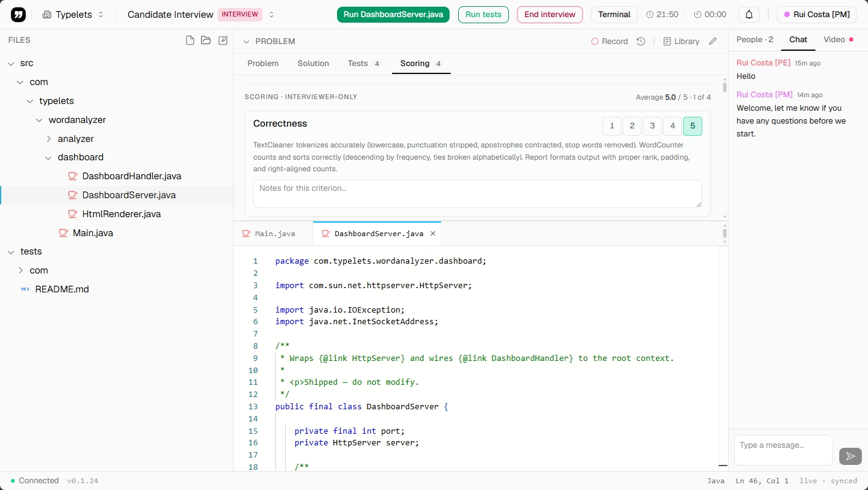Image resolution: width=868 pixels, height=490 pixels.
Task: Open the Video tab
Action: point(838,40)
